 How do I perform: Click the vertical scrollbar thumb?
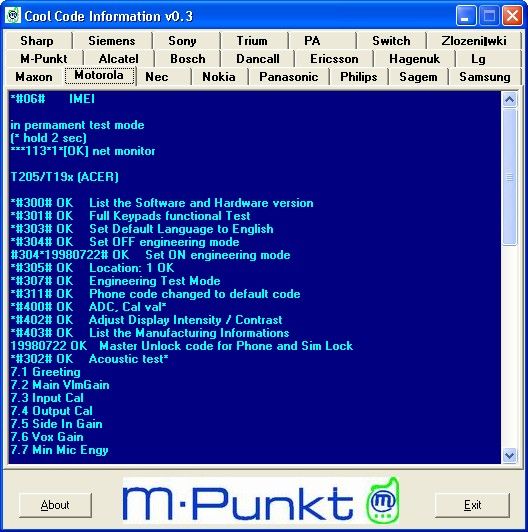point(509,176)
